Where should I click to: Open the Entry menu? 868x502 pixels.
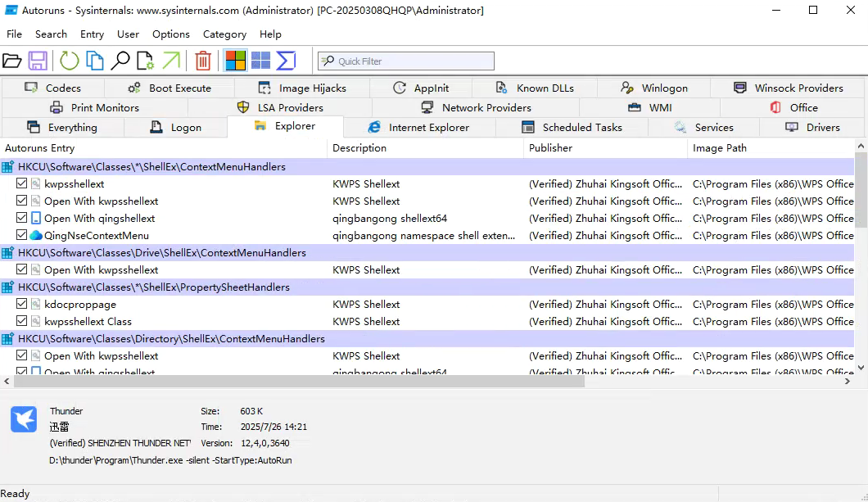tap(92, 34)
